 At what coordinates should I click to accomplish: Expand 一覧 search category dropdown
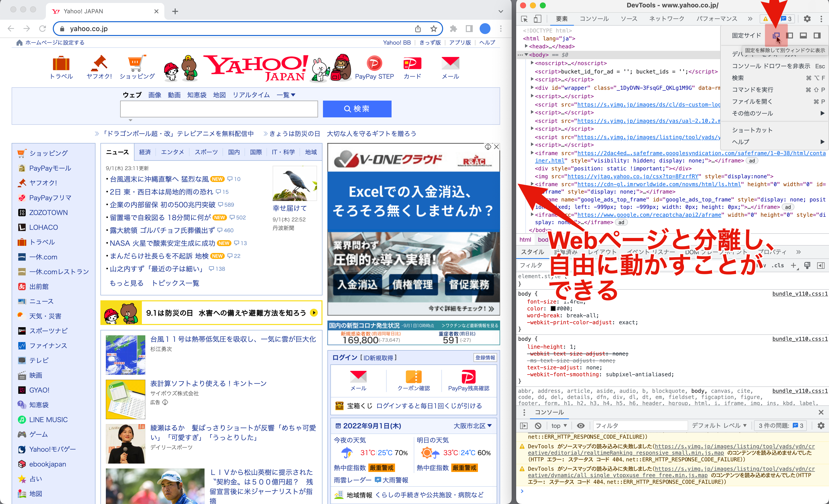point(286,95)
